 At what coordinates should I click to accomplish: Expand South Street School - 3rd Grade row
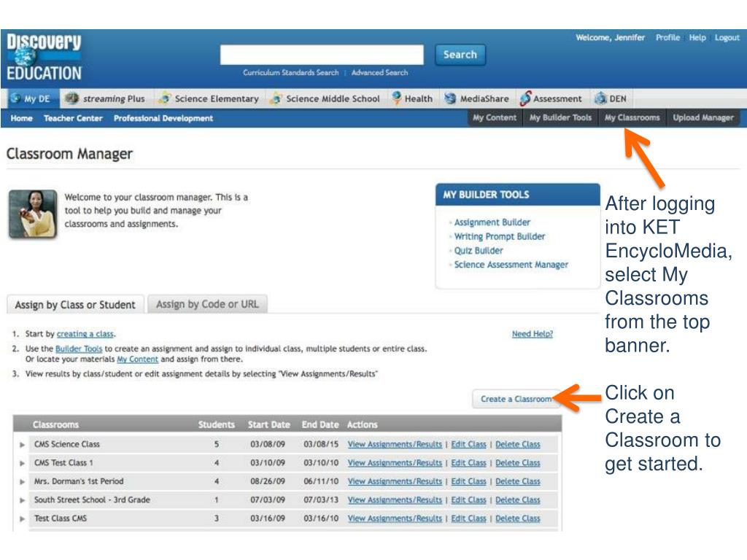point(22,500)
